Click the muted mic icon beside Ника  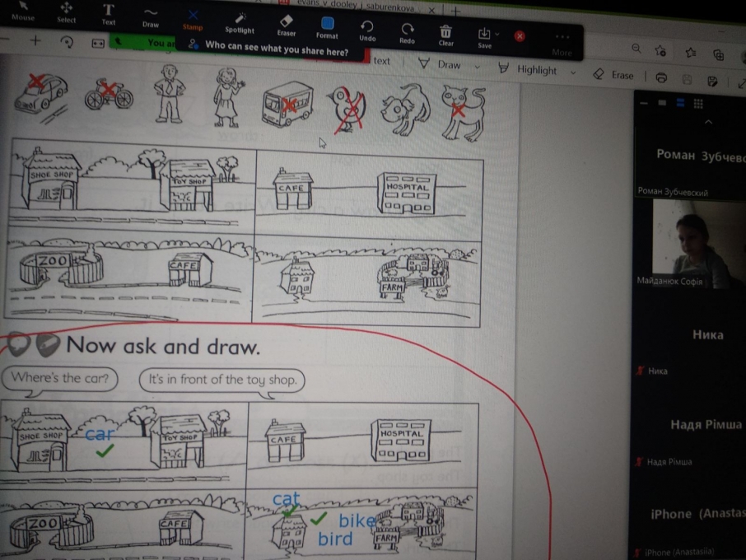[641, 371]
